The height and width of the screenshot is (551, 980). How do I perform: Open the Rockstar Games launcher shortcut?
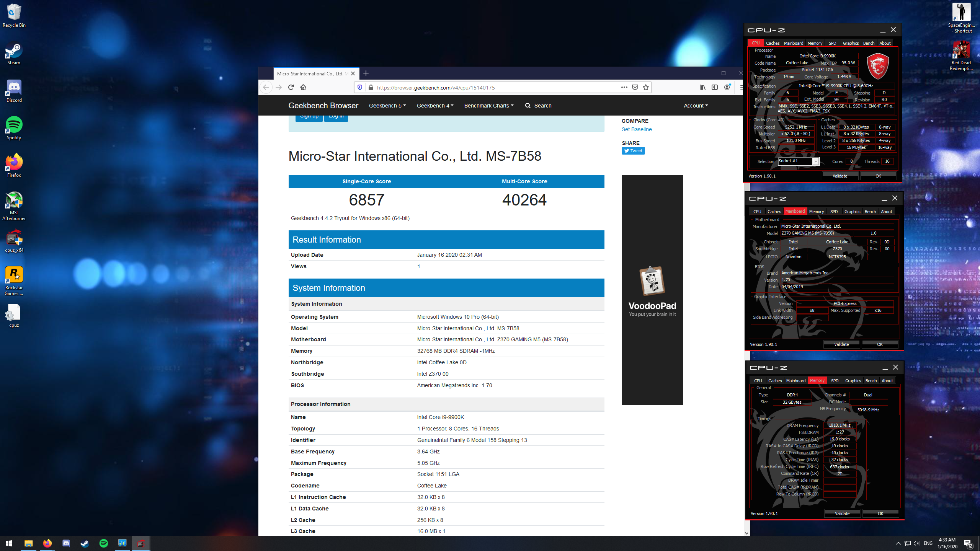tap(14, 281)
